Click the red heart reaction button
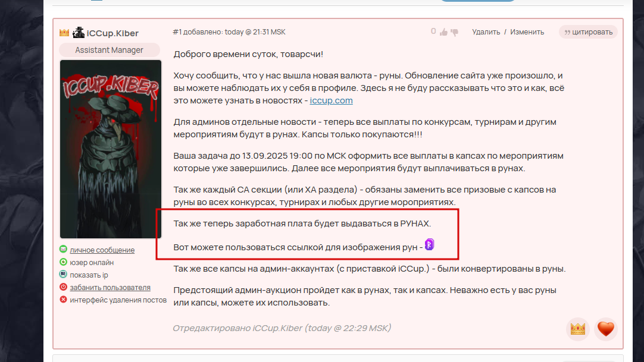 [x=605, y=329]
